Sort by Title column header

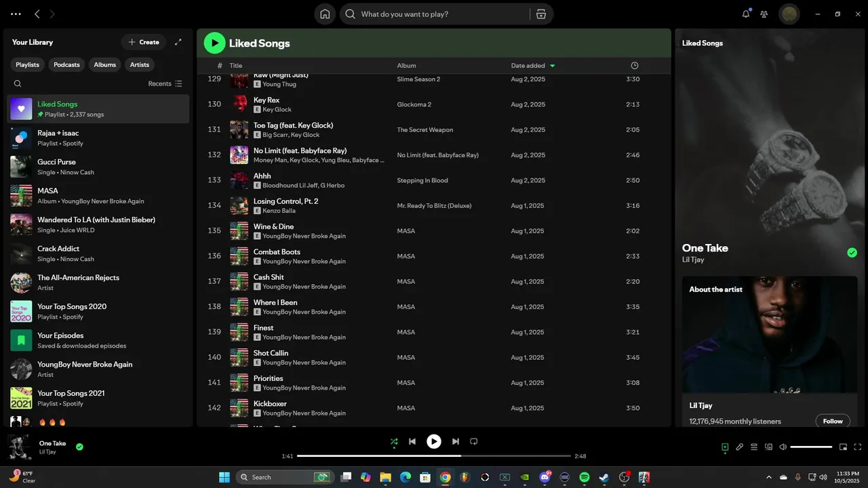[236, 66]
